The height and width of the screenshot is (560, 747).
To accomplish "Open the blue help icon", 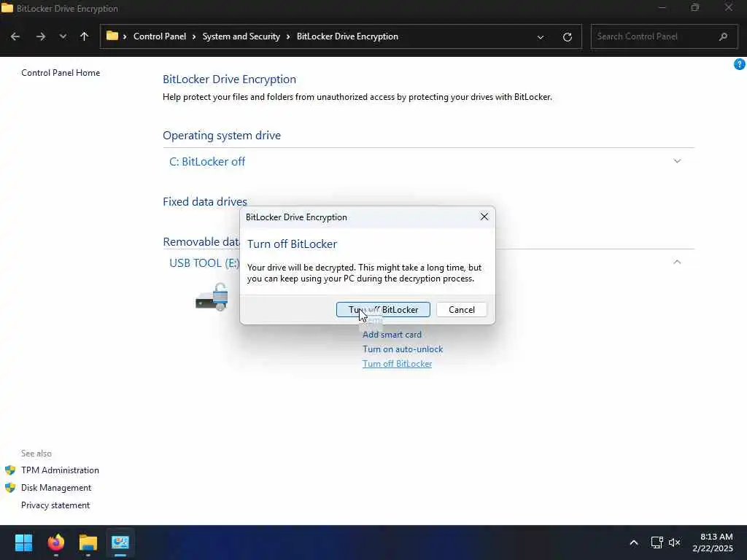I will pyautogui.click(x=740, y=64).
